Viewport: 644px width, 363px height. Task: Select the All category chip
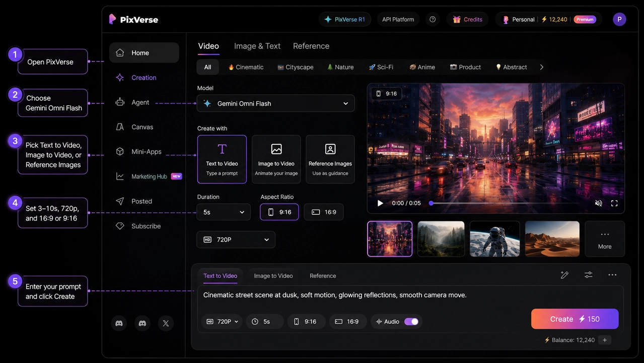(x=207, y=67)
